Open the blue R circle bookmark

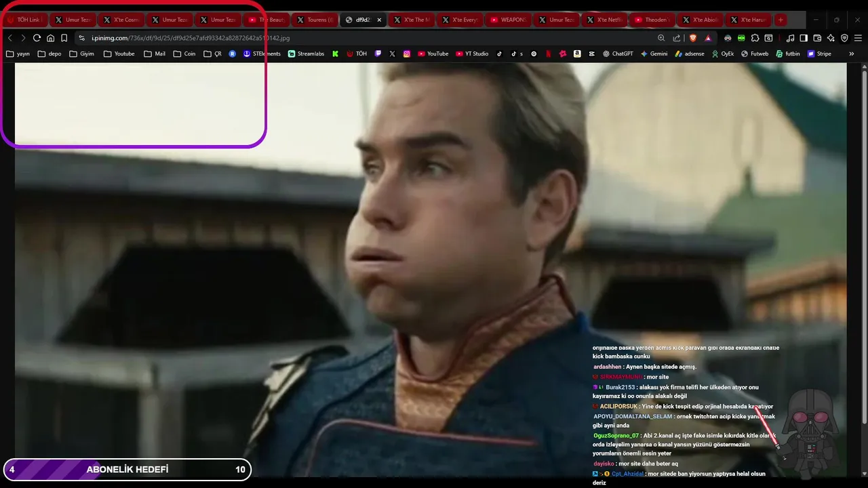point(233,54)
